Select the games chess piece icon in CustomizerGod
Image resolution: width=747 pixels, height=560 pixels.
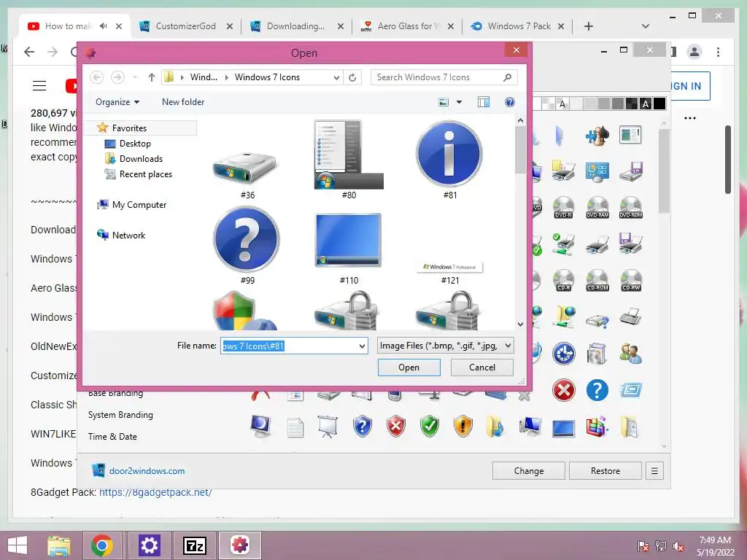(597, 135)
